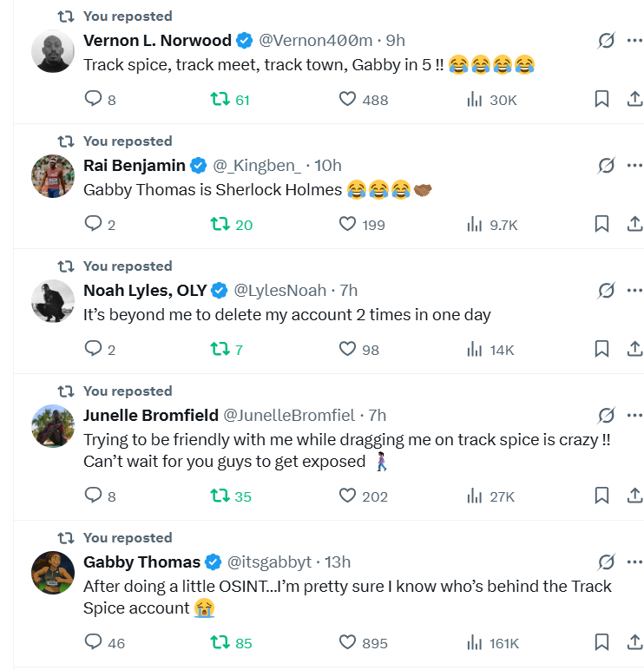Open Vernon L. Norwood's profile name link

(157, 41)
